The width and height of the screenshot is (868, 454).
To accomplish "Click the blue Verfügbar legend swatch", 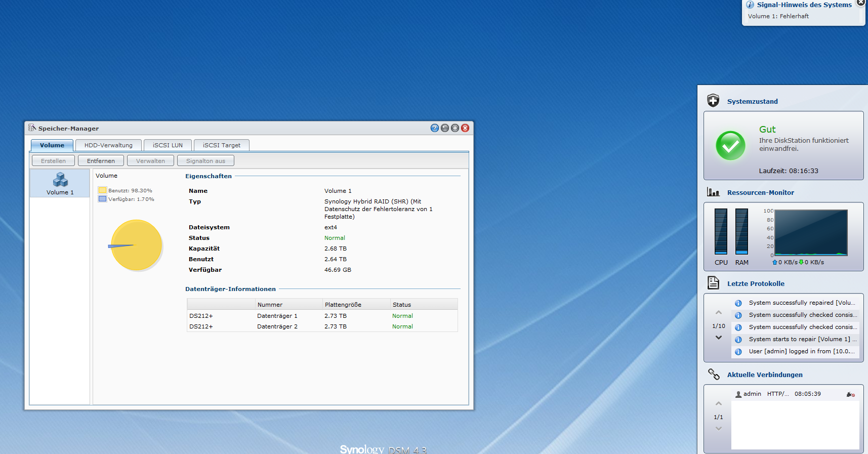I will (102, 199).
